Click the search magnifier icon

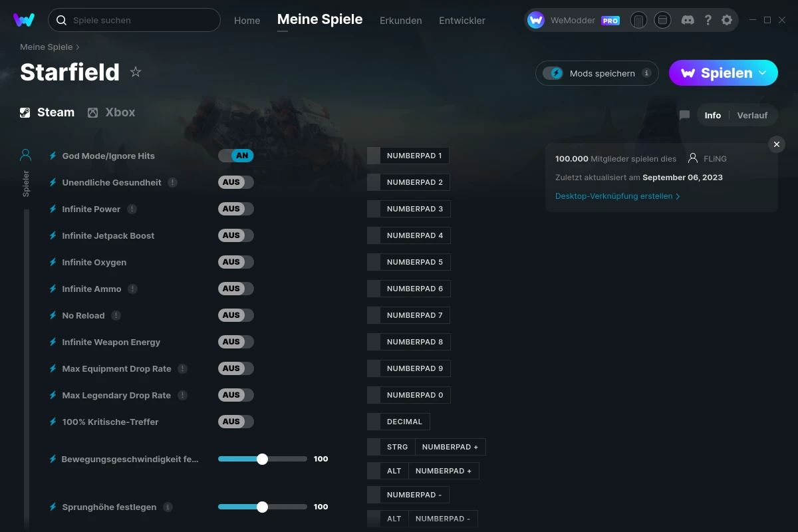point(61,20)
